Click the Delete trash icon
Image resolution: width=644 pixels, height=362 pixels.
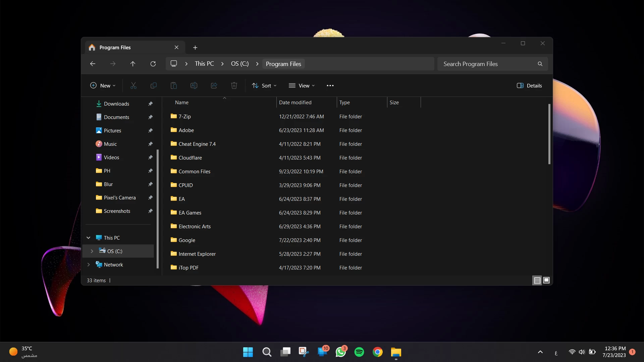click(234, 85)
